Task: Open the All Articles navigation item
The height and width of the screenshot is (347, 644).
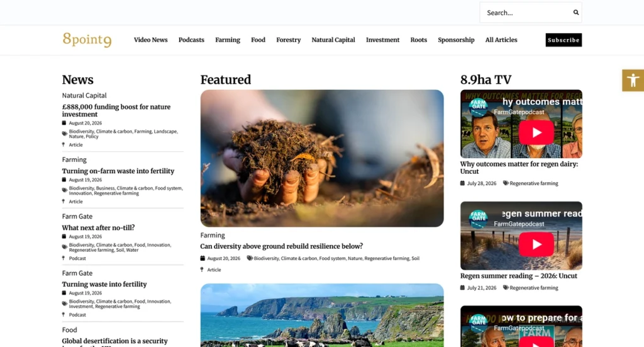Action: [x=501, y=40]
